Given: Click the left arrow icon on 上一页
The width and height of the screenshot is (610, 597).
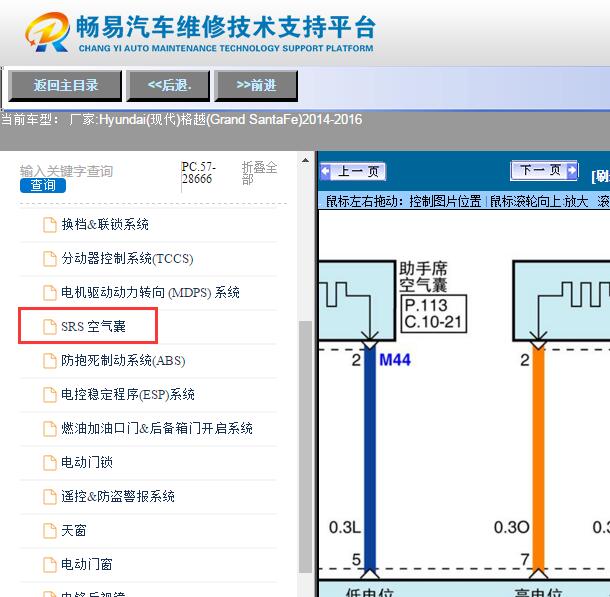Looking at the screenshot, I should [325, 172].
